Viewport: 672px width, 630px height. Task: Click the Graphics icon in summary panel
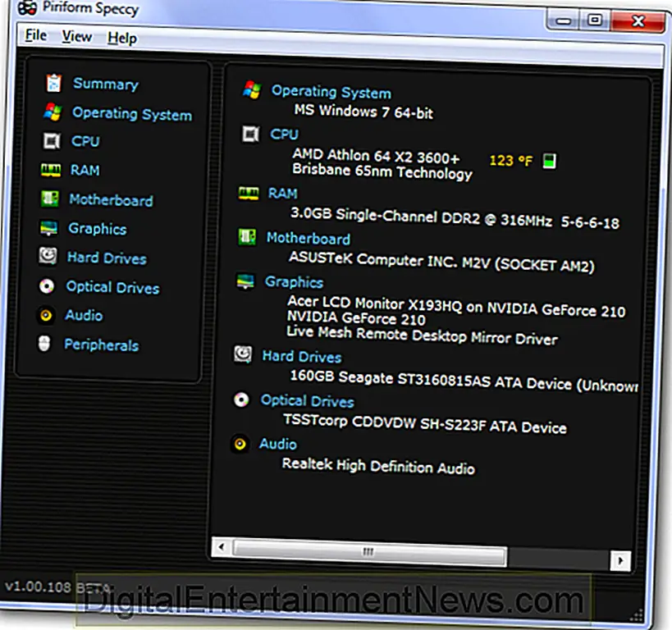pyautogui.click(x=245, y=281)
